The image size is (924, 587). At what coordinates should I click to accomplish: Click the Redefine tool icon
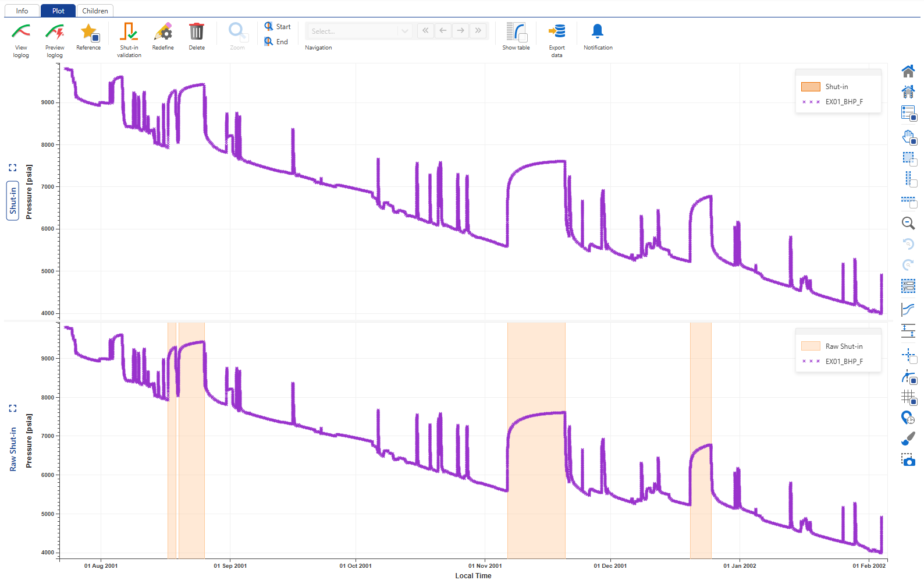click(x=163, y=32)
